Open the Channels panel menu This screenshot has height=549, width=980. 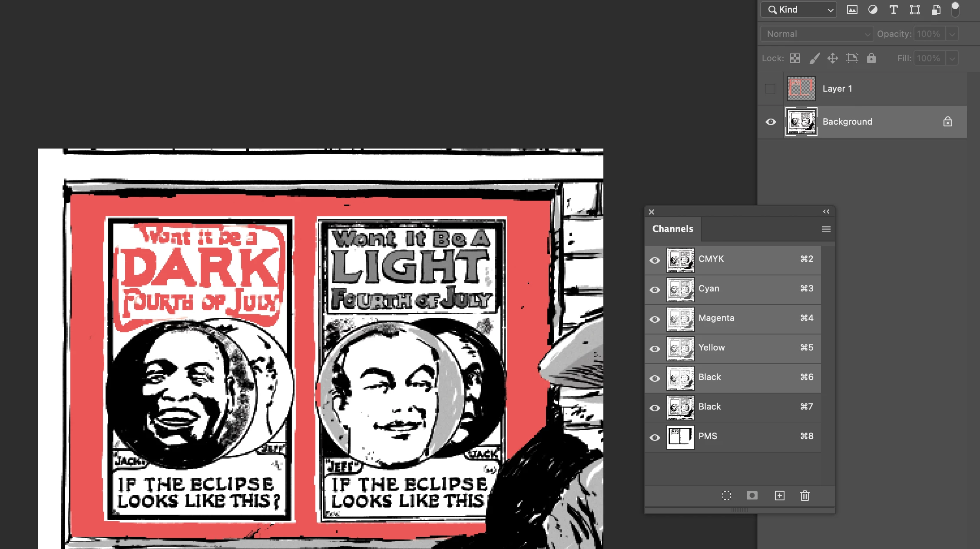826,229
